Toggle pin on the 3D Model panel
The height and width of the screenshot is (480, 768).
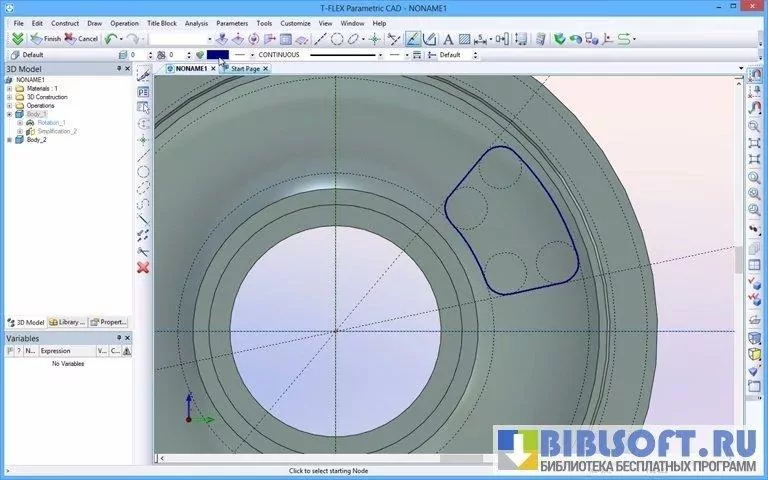(x=120, y=69)
